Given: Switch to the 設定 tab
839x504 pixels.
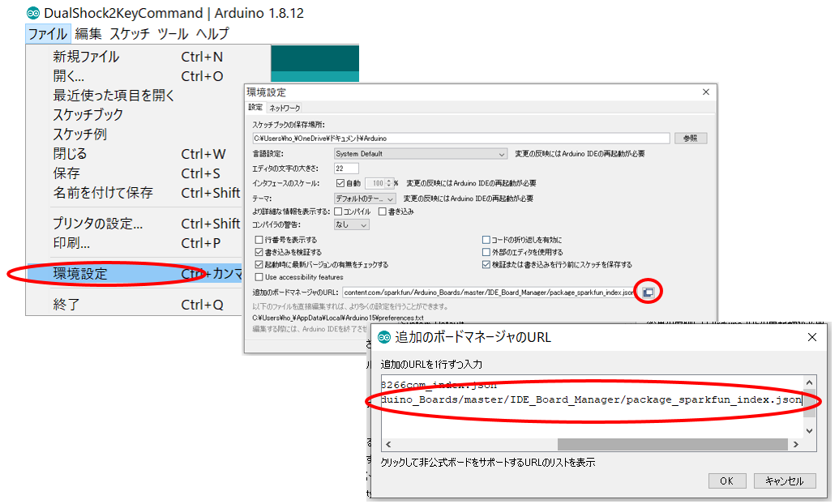Looking at the screenshot, I should coord(255,108).
